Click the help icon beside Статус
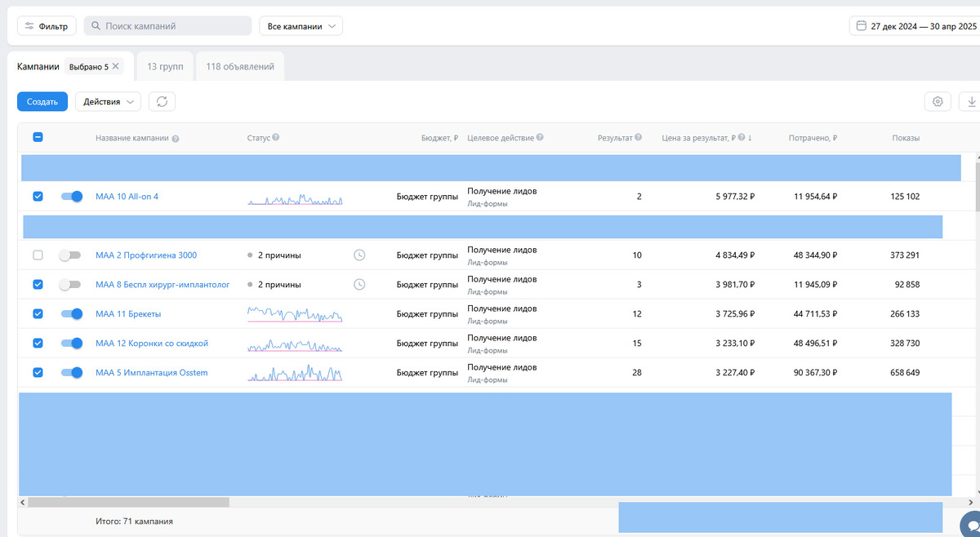The height and width of the screenshot is (537, 980). (x=276, y=138)
